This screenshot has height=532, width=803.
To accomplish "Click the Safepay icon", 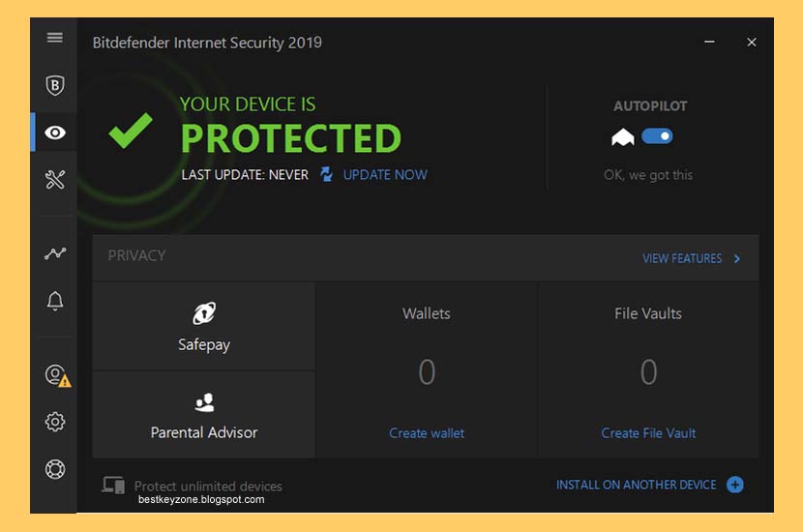I will click(x=204, y=313).
